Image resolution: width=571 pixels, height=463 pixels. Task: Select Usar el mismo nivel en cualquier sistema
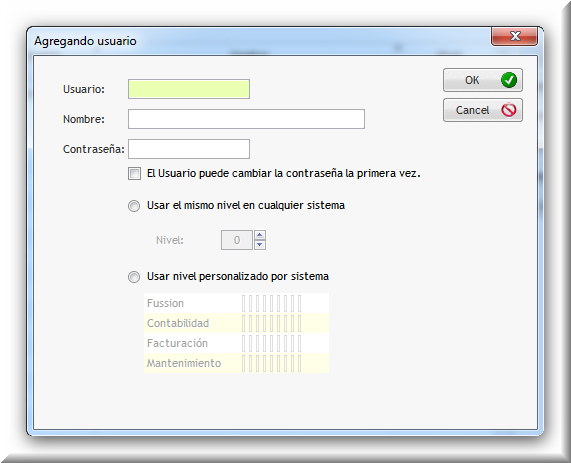[x=134, y=206]
